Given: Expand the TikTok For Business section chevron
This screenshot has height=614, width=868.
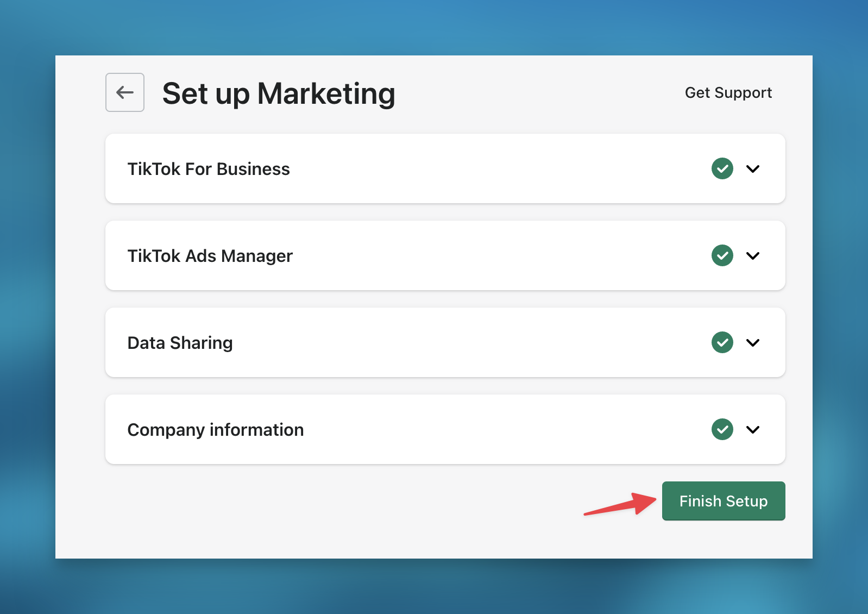Looking at the screenshot, I should tap(753, 169).
